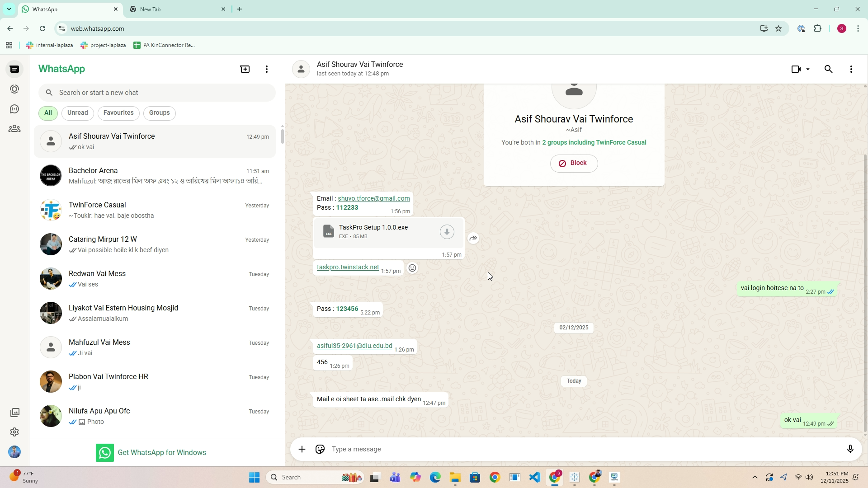Open conversation options menu in header
Image resolution: width=868 pixels, height=488 pixels.
pyautogui.click(x=851, y=69)
